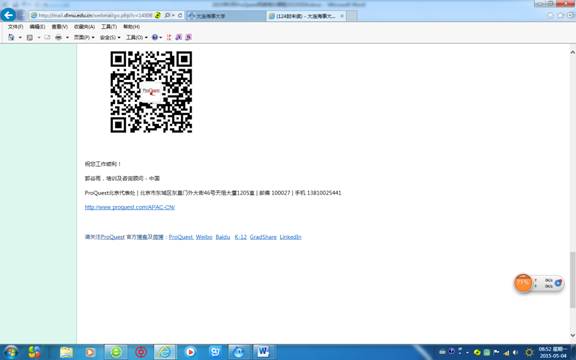Open the red circular taskbar icon
The image size is (576, 360).
pyautogui.click(x=141, y=352)
